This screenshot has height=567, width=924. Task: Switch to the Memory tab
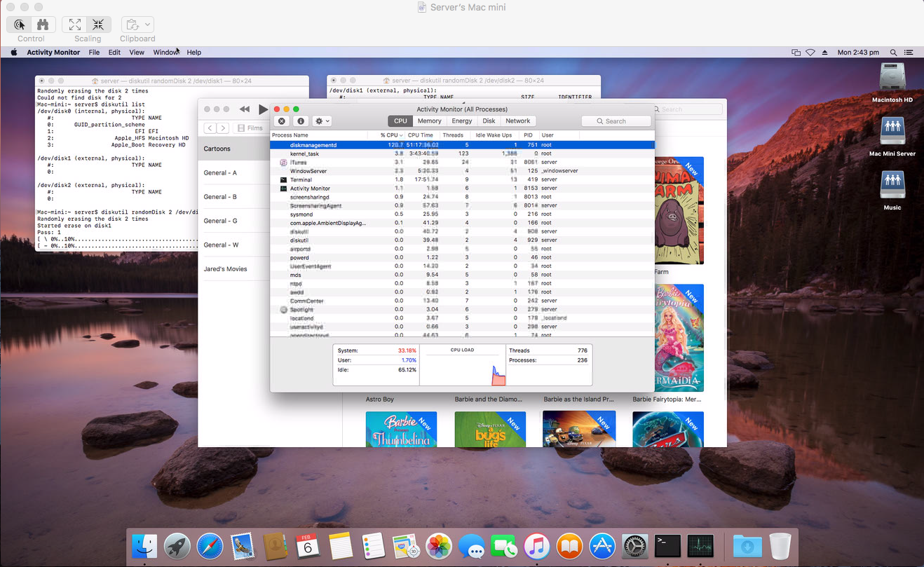click(x=430, y=121)
